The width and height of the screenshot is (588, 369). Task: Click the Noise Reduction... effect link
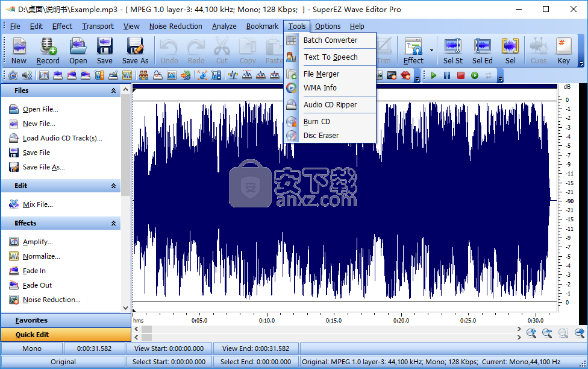coord(51,300)
